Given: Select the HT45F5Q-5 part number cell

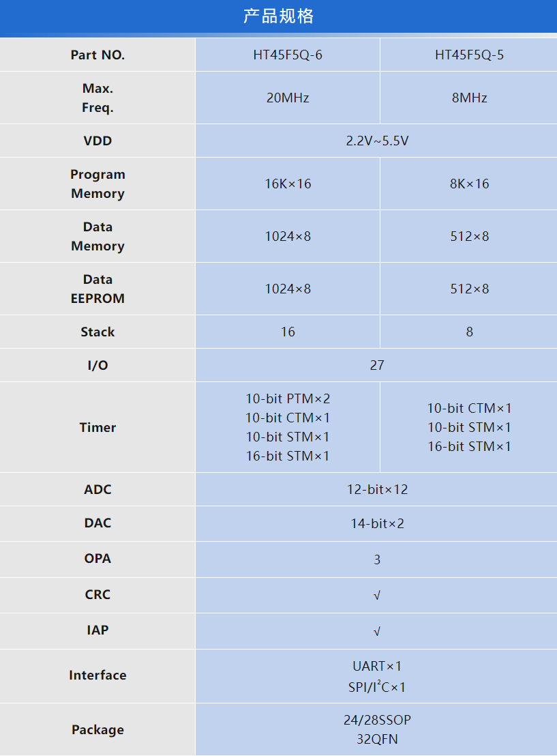Looking at the screenshot, I should pos(469,55).
